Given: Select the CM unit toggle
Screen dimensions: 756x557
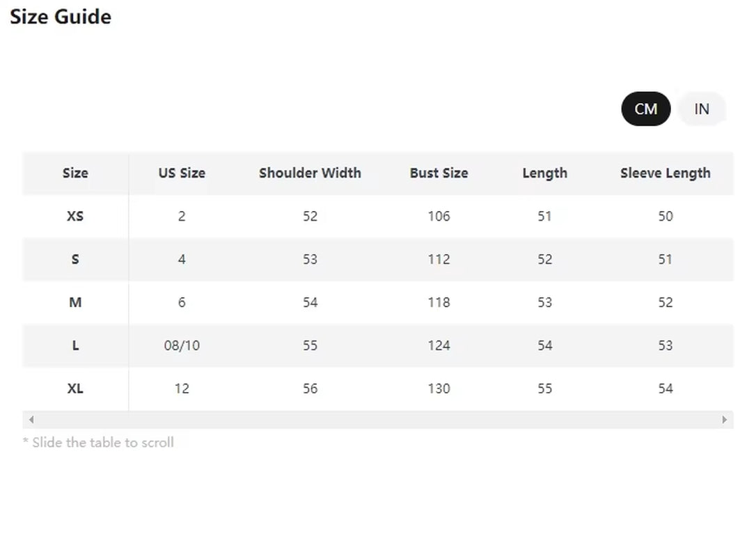Looking at the screenshot, I should coord(645,109).
